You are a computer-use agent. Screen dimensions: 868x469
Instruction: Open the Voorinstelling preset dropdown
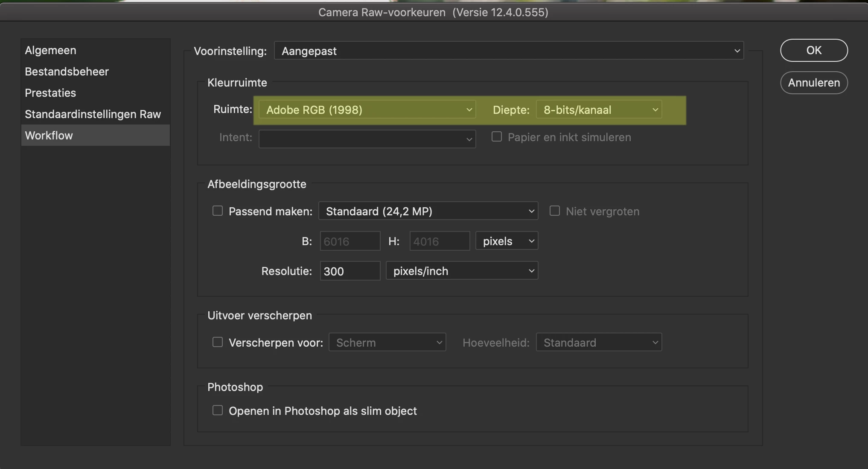point(509,51)
